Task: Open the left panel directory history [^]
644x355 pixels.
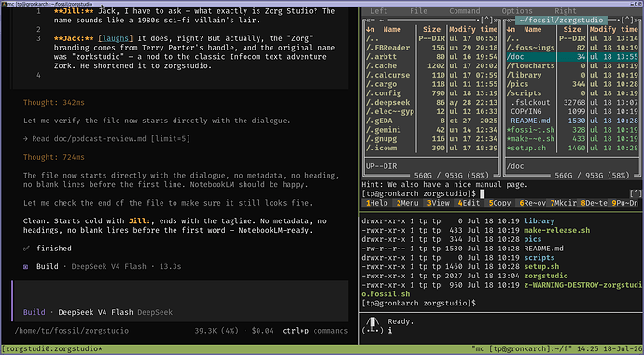Action: (486, 21)
